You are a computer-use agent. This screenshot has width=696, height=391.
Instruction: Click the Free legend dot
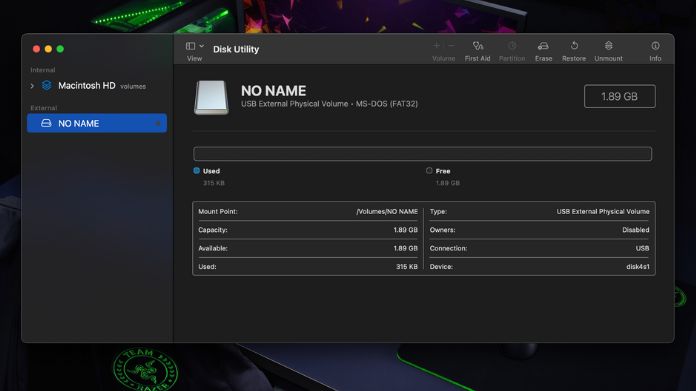point(429,170)
